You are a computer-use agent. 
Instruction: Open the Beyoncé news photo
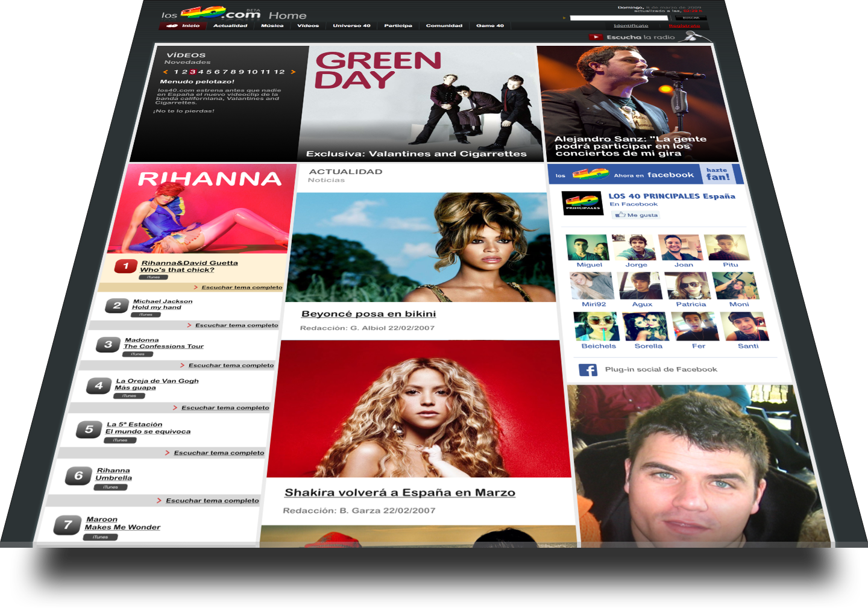[421, 247]
